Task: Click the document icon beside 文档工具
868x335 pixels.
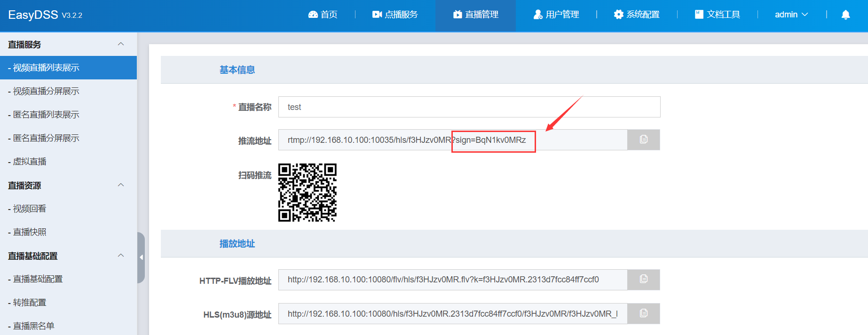Action: (x=699, y=15)
